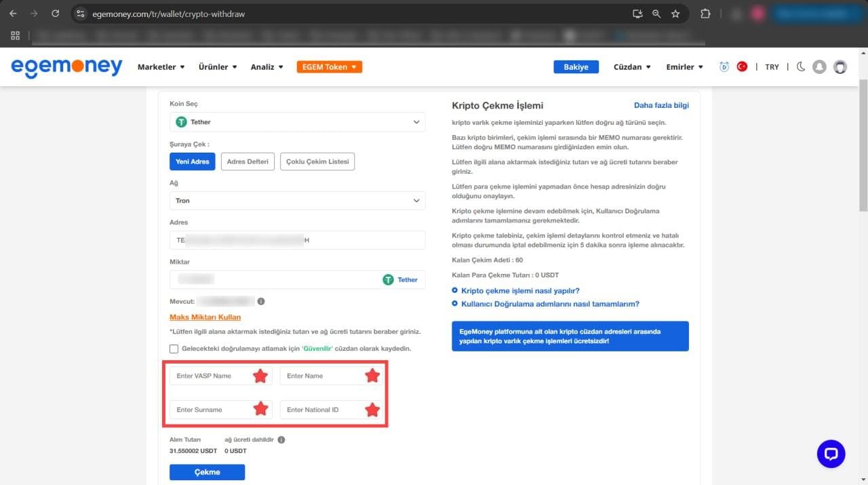Click the Tether coin icon in Koin Seç

[x=181, y=122]
